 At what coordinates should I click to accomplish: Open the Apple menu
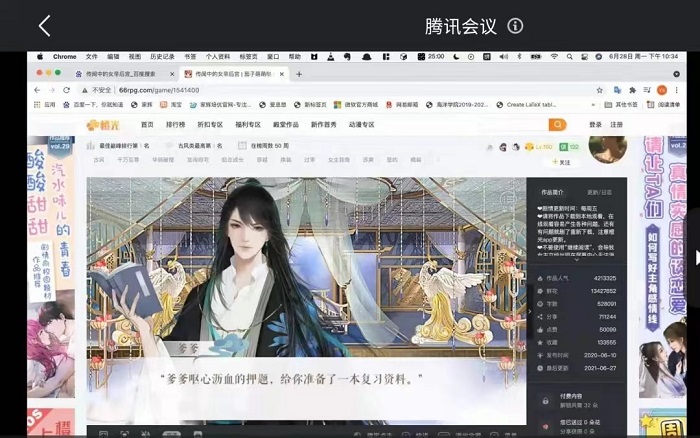coord(40,57)
